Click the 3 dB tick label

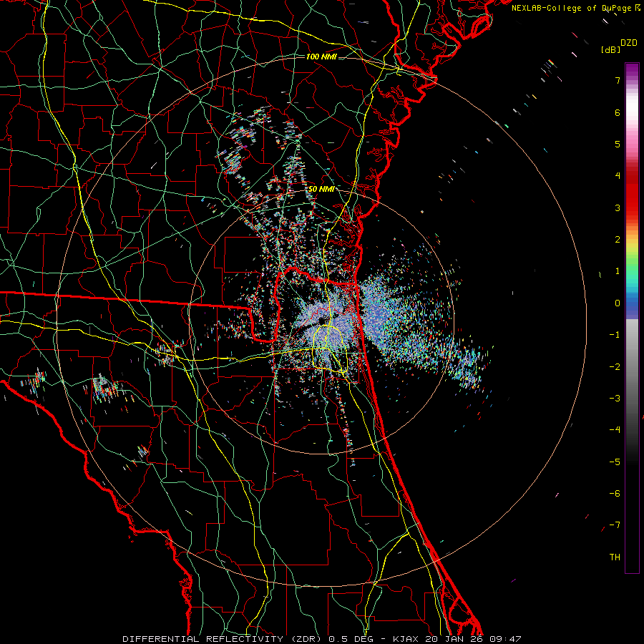pyautogui.click(x=618, y=208)
